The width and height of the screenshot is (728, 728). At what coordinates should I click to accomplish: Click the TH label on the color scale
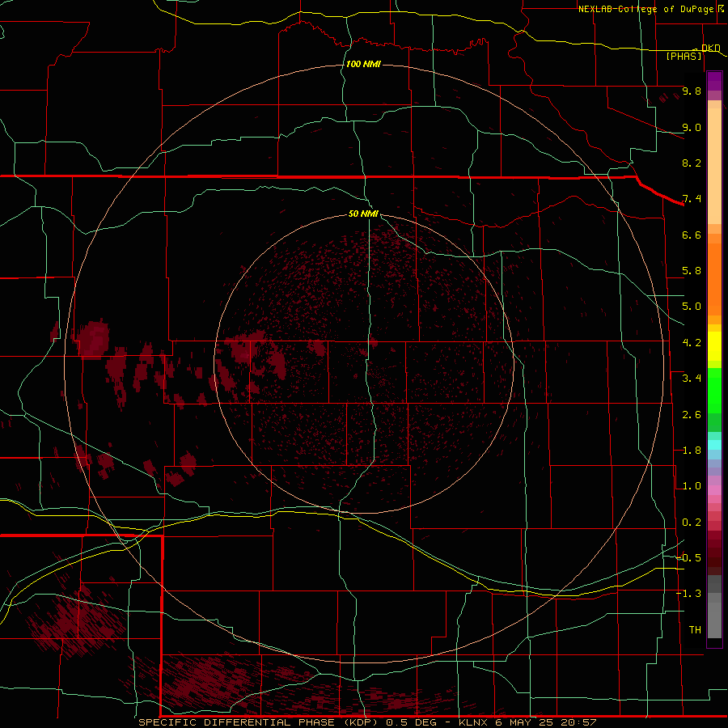tap(695, 630)
